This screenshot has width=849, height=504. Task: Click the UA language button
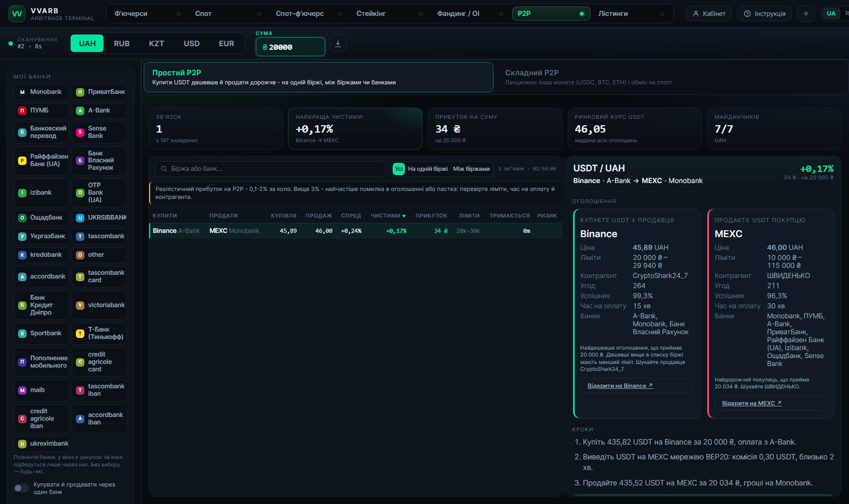(831, 14)
